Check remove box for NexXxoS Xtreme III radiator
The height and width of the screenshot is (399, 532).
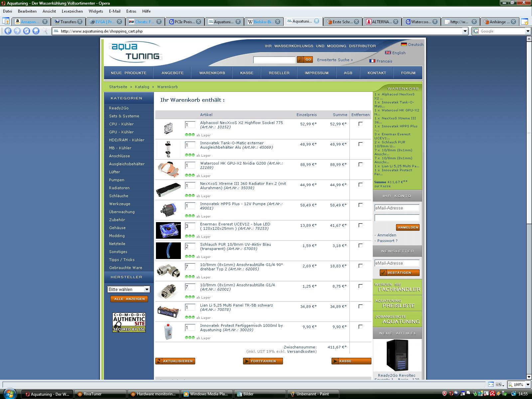click(360, 185)
